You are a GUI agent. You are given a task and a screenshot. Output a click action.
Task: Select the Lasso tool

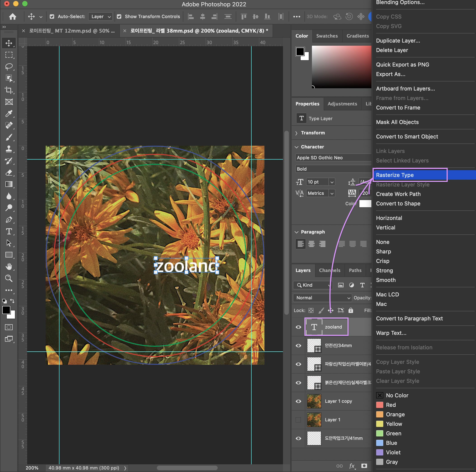click(x=9, y=67)
